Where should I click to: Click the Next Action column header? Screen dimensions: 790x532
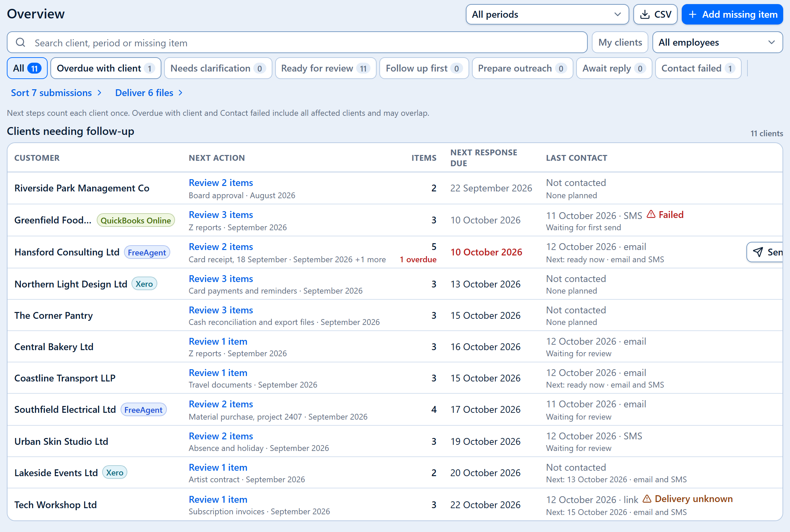(x=217, y=158)
